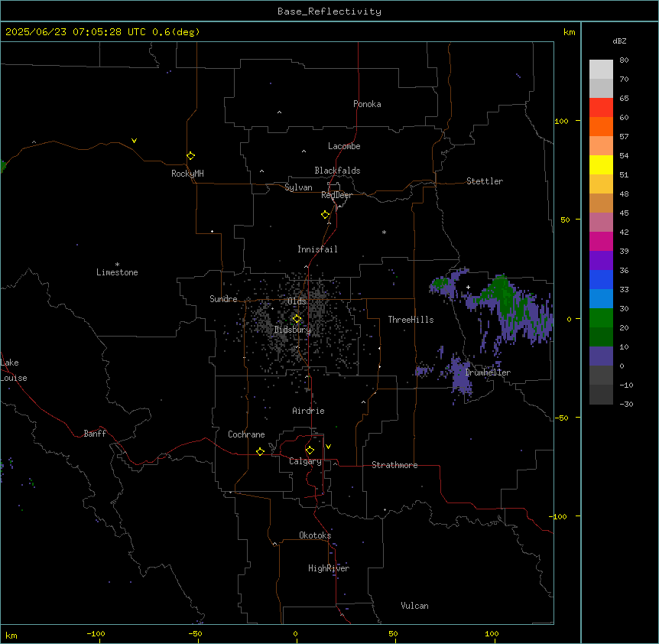Click the 100 tick on right vertical axis
The height and width of the screenshot is (644, 659).
click(x=561, y=121)
